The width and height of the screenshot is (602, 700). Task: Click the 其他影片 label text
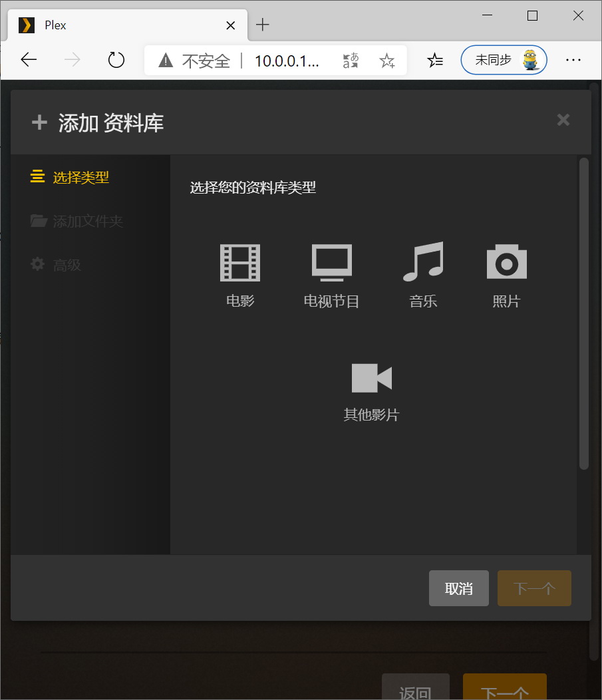(x=371, y=415)
